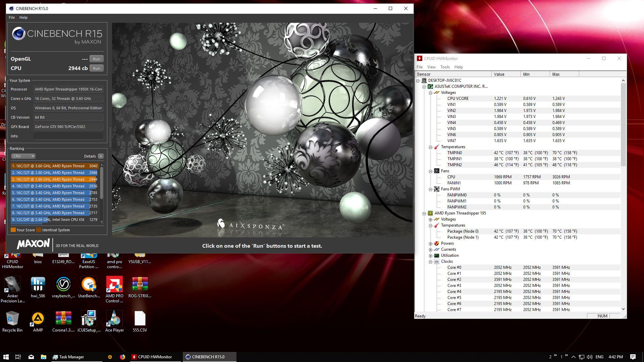
Task: Click the Min column header in HWMonitor
Action: 535,74
